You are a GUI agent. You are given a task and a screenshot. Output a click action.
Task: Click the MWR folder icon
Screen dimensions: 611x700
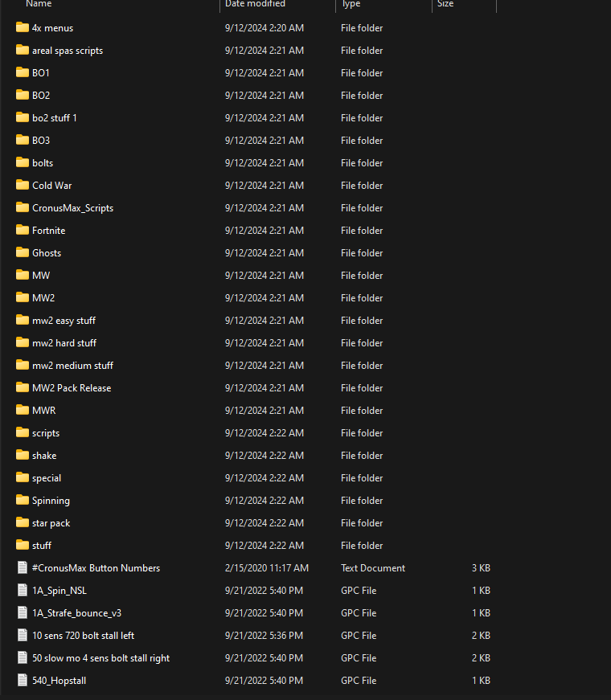(23, 410)
